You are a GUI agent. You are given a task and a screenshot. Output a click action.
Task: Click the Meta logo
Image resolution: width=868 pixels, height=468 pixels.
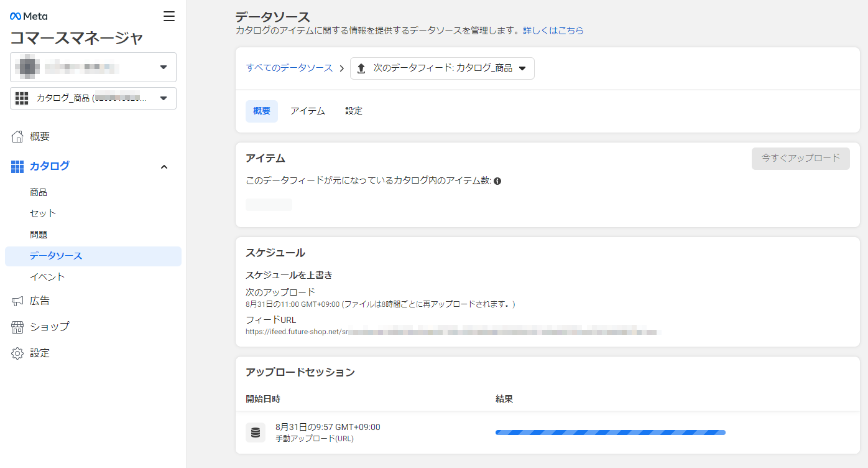tap(29, 16)
